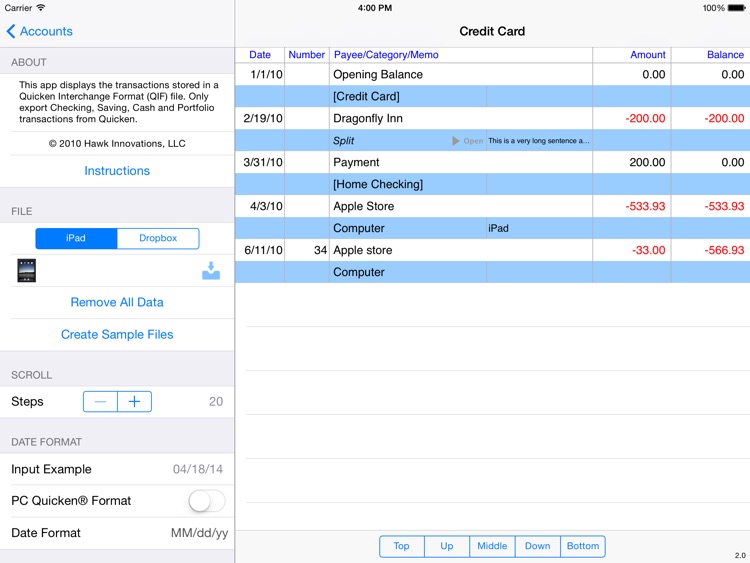750x563 pixels.
Task: Select the Dragonfly Inn payee
Action: pos(368,118)
